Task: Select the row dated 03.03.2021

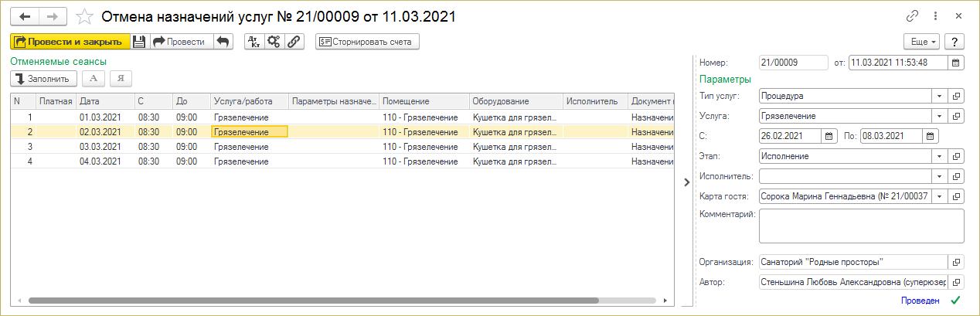Action: (342, 146)
